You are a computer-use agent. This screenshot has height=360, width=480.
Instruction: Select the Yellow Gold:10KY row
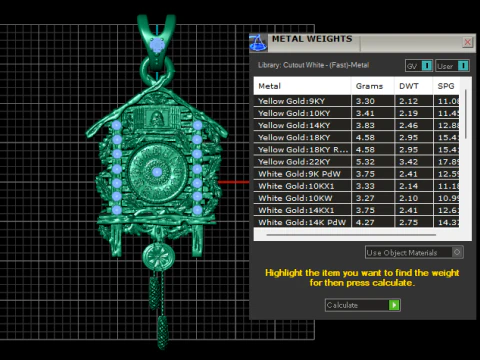click(356, 113)
